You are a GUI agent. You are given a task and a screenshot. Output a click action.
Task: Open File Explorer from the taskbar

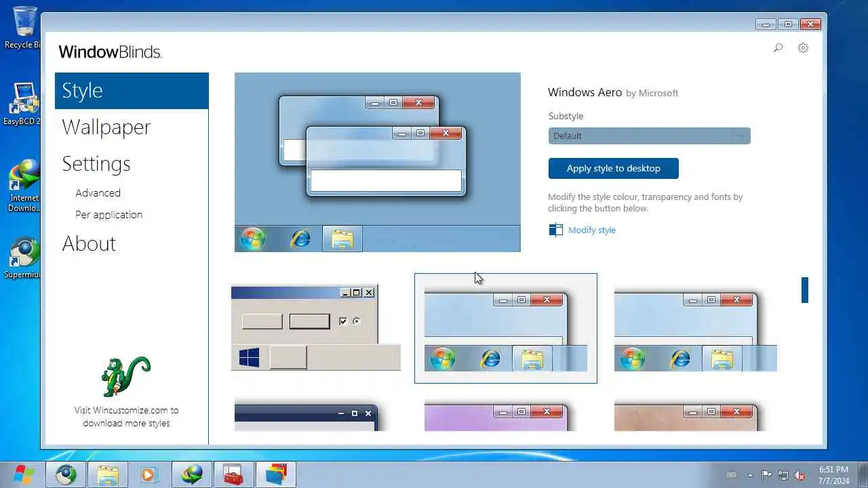(x=108, y=475)
